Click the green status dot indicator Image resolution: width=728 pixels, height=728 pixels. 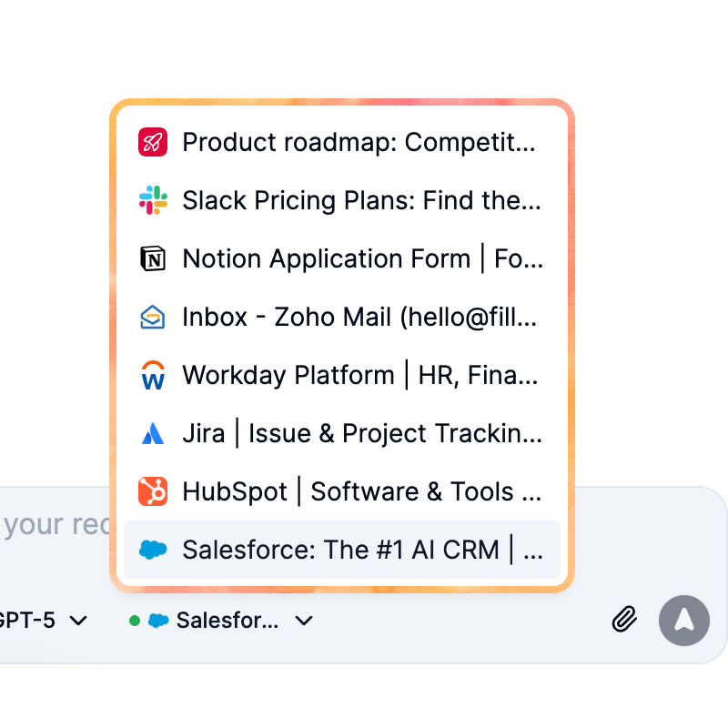(133, 620)
